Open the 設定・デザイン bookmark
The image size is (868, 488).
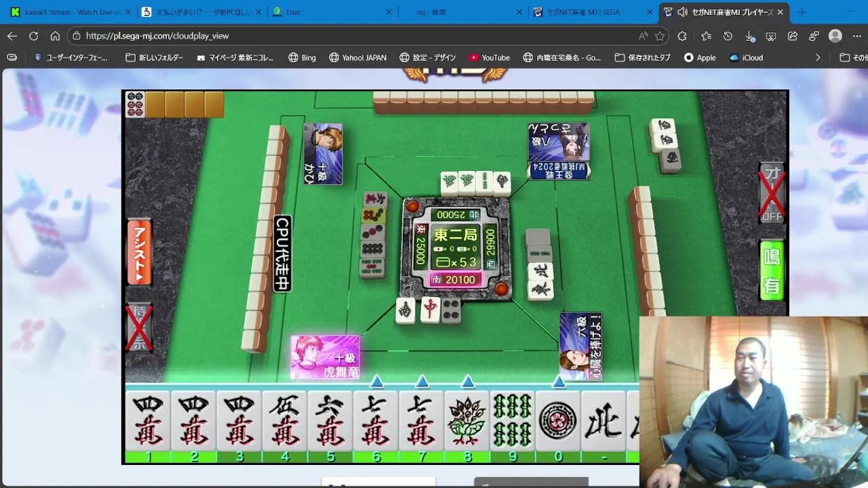(x=427, y=58)
